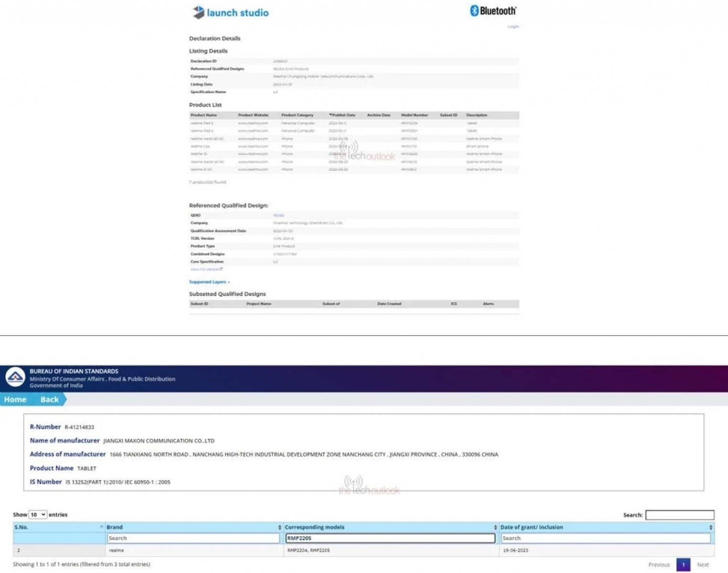Click the ICS column header
This screenshot has height=573, width=728.
pos(454,304)
